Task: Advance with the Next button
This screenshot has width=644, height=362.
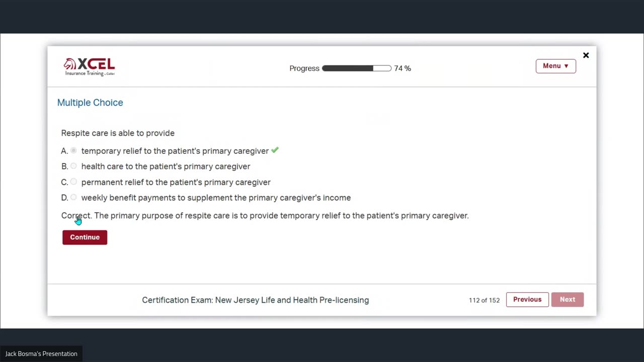Action: point(568,299)
